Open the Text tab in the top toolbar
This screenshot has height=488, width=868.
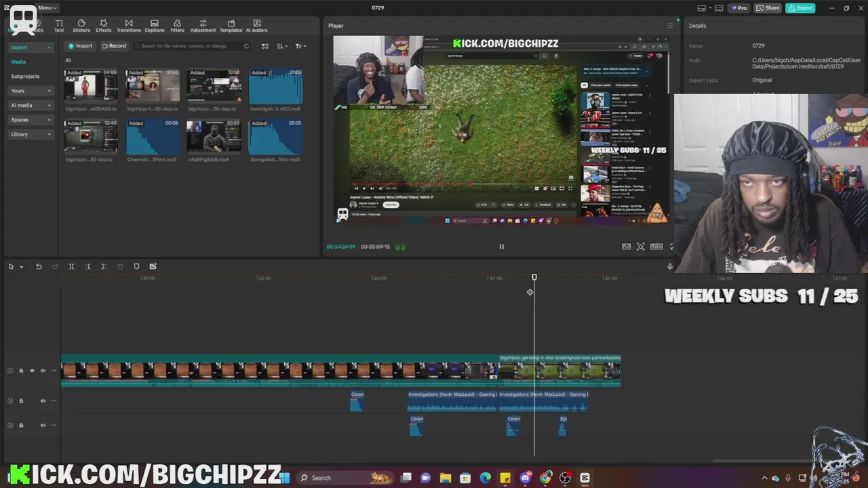(x=59, y=26)
